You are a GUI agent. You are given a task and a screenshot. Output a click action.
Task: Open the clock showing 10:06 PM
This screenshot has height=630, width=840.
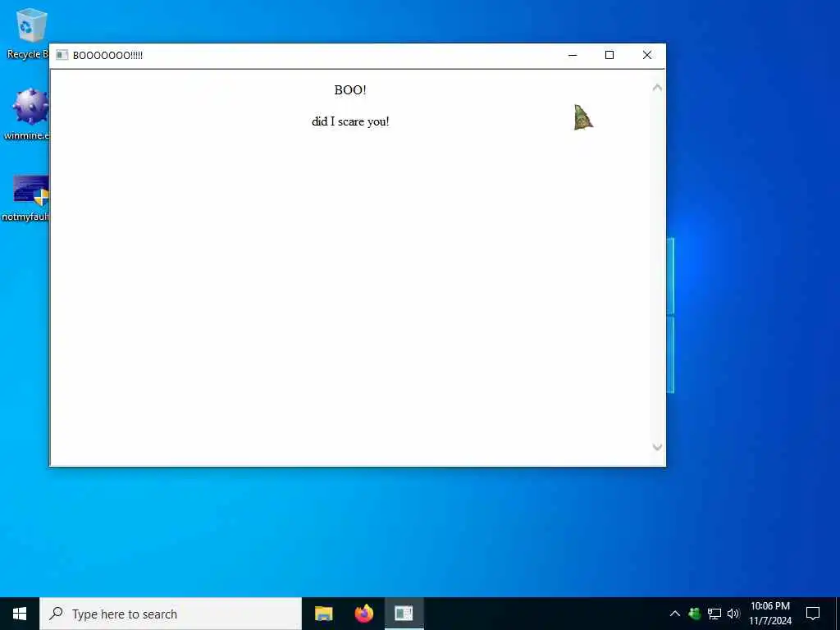770,614
